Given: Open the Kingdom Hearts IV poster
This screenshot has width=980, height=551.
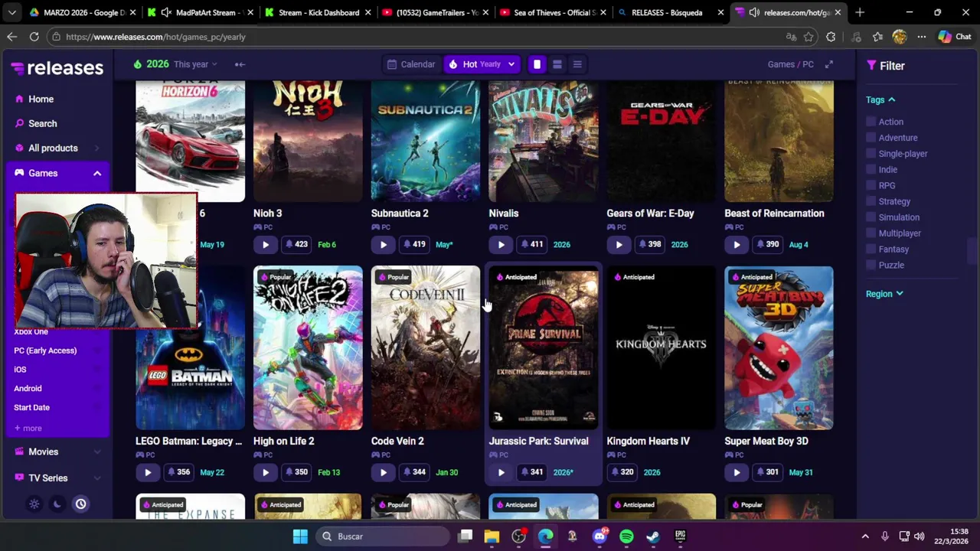Looking at the screenshot, I should (661, 348).
